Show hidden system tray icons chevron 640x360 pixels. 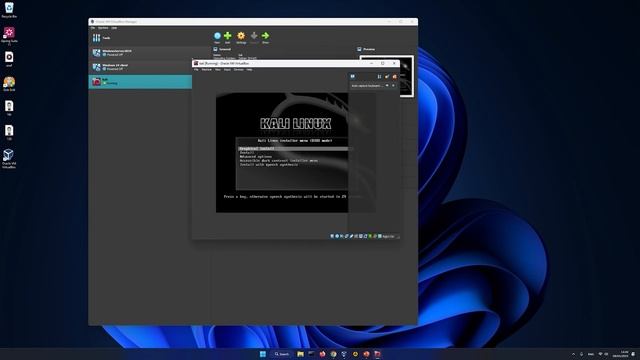pos(573,354)
